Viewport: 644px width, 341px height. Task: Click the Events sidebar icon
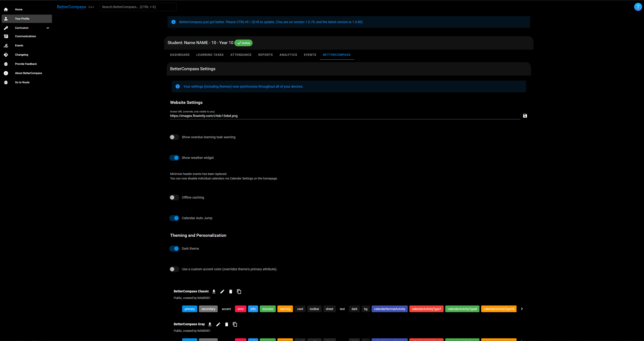point(6,46)
